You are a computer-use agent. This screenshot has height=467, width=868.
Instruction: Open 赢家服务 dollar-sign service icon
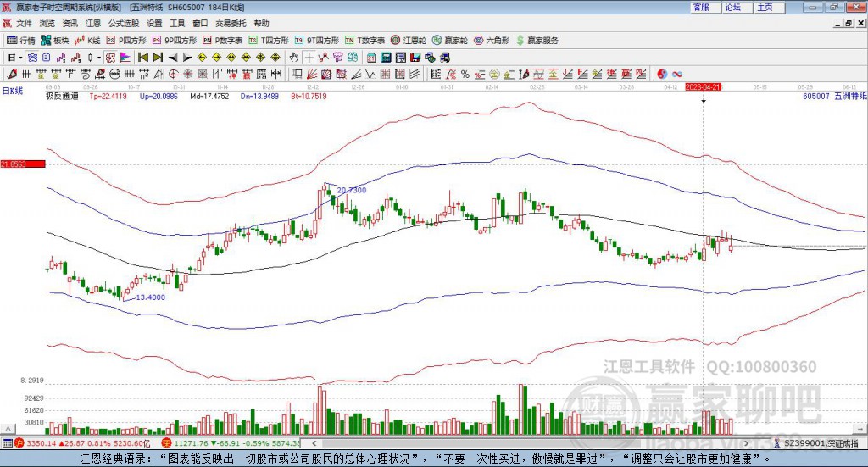pos(537,41)
